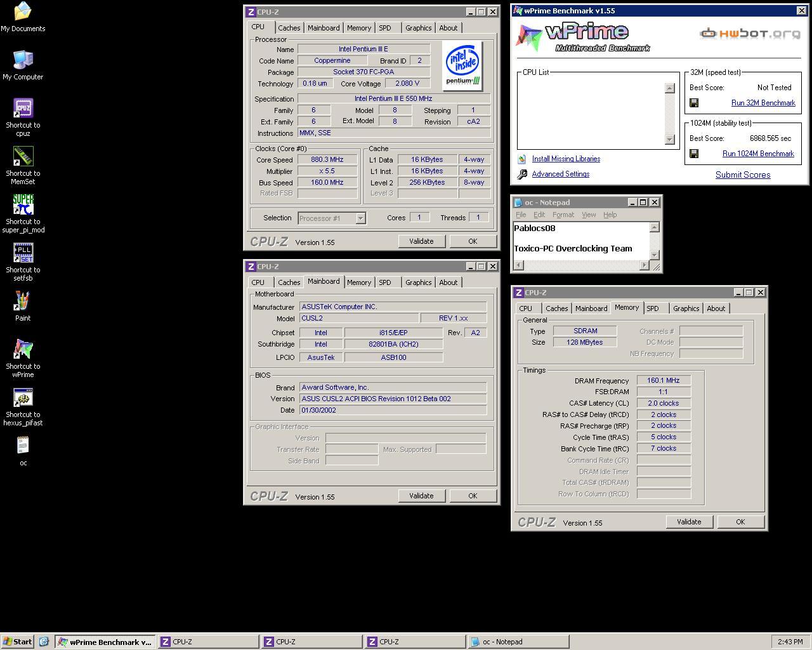
Task: Click CPU List scrollbar up arrow
Action: pyautogui.click(x=669, y=88)
